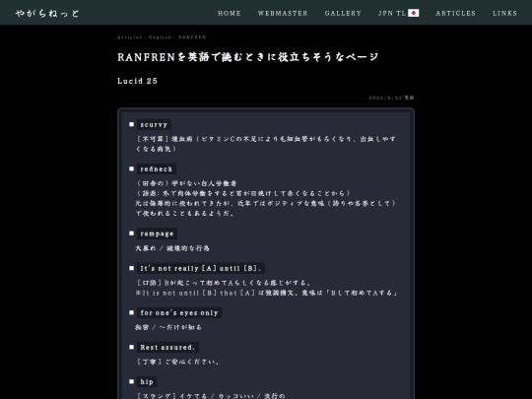Screen dimensions: 532x399
Task: Open the GALLERY section
Action: click(x=343, y=13)
